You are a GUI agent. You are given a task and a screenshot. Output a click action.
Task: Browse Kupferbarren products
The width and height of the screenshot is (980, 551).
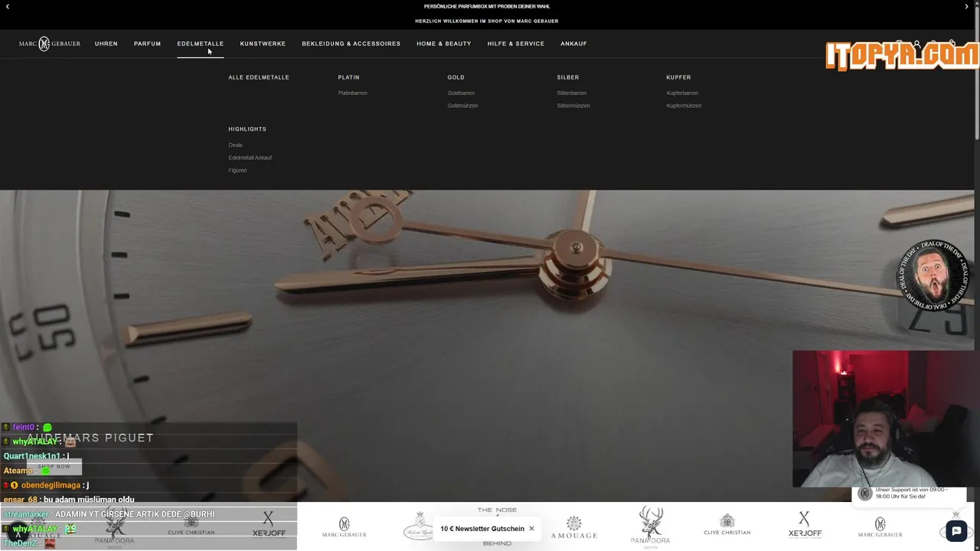(x=682, y=93)
